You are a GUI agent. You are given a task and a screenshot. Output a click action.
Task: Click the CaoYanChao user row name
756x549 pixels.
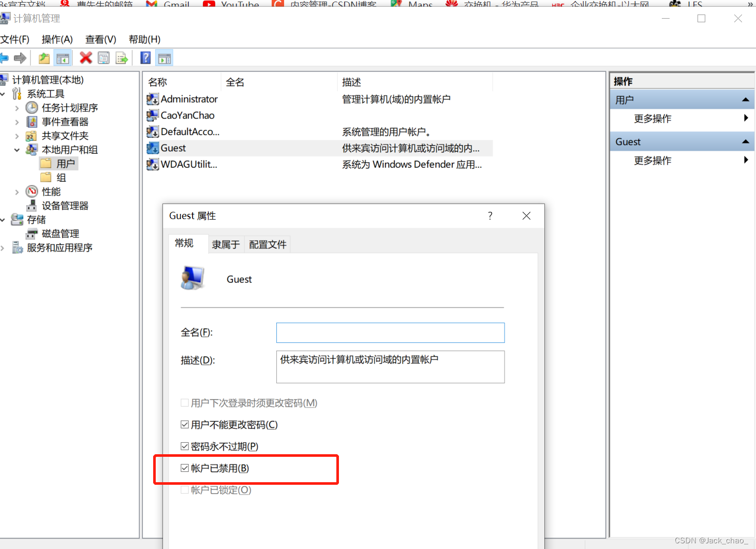point(187,115)
